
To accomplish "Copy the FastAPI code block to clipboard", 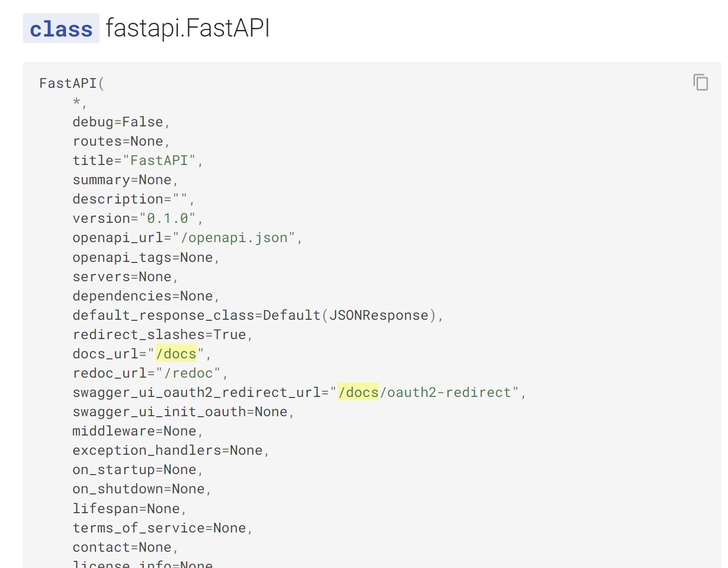I will 701,82.
